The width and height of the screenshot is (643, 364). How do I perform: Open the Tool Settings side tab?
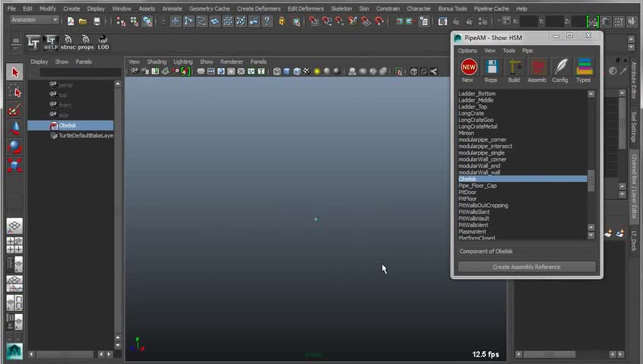click(x=634, y=127)
